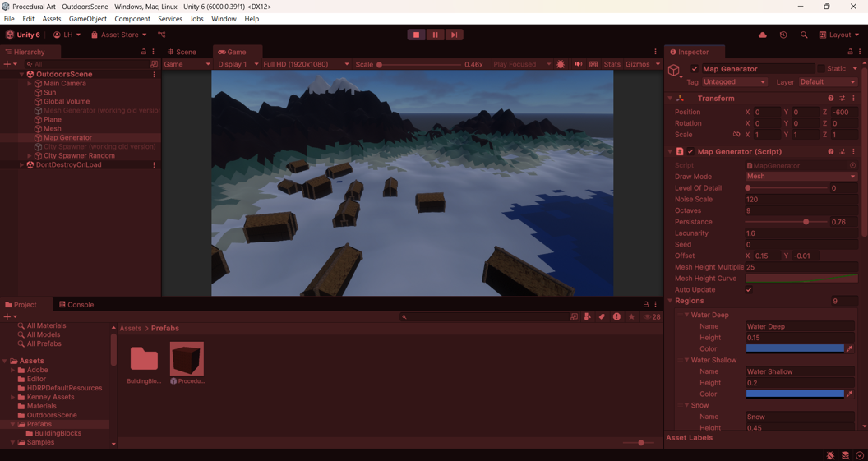This screenshot has width=868, height=461.
Task: Click the Pause button in the toolbar
Action: pos(435,35)
